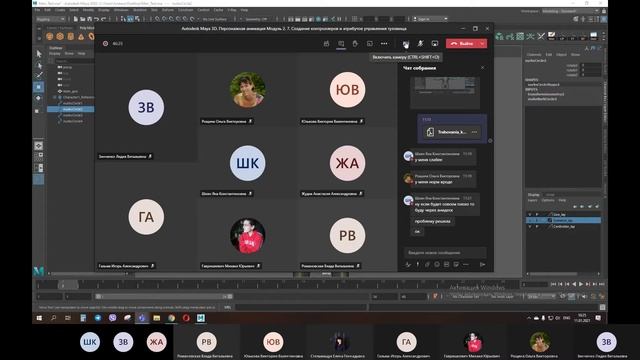Close the meeting chat panel

(x=482, y=68)
